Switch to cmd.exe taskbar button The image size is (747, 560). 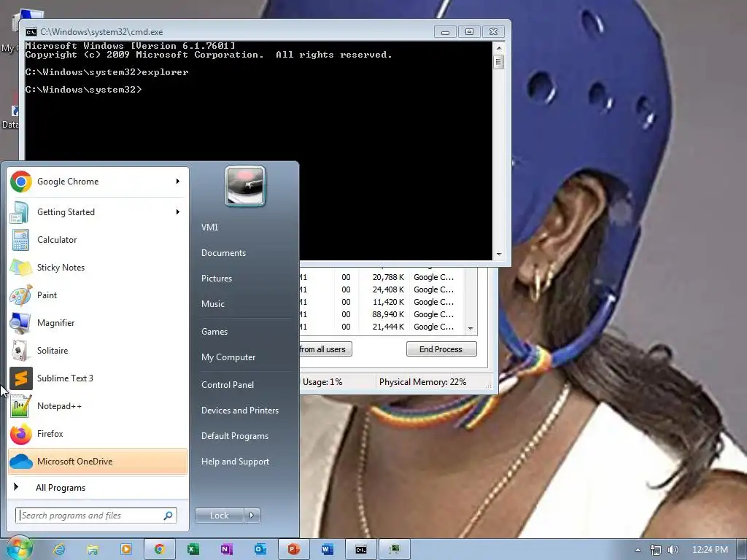(x=360, y=549)
